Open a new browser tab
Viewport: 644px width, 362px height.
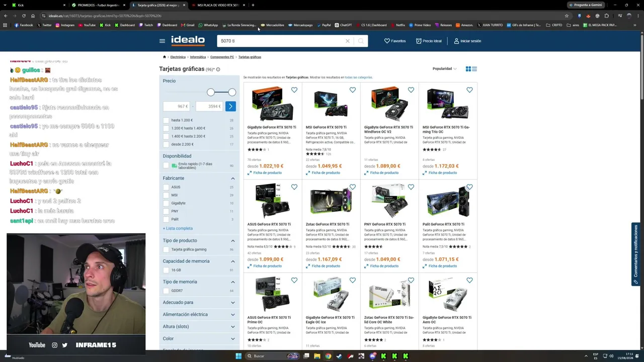[253, 5]
